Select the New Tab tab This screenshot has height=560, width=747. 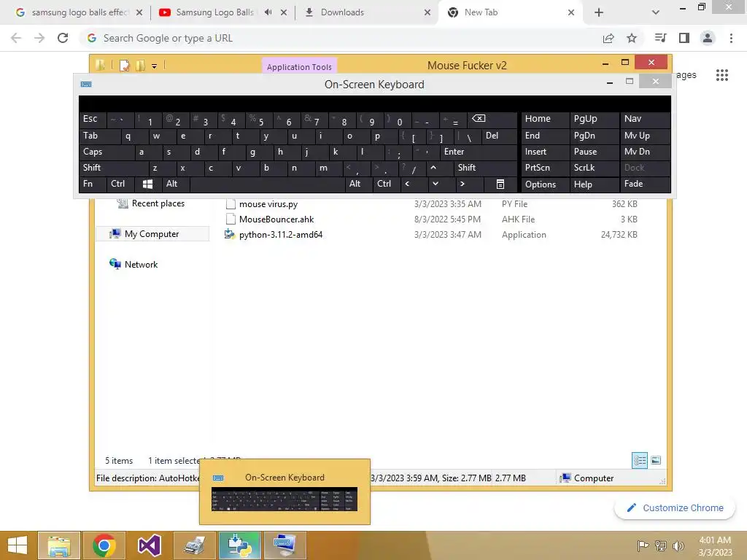tap(511, 12)
